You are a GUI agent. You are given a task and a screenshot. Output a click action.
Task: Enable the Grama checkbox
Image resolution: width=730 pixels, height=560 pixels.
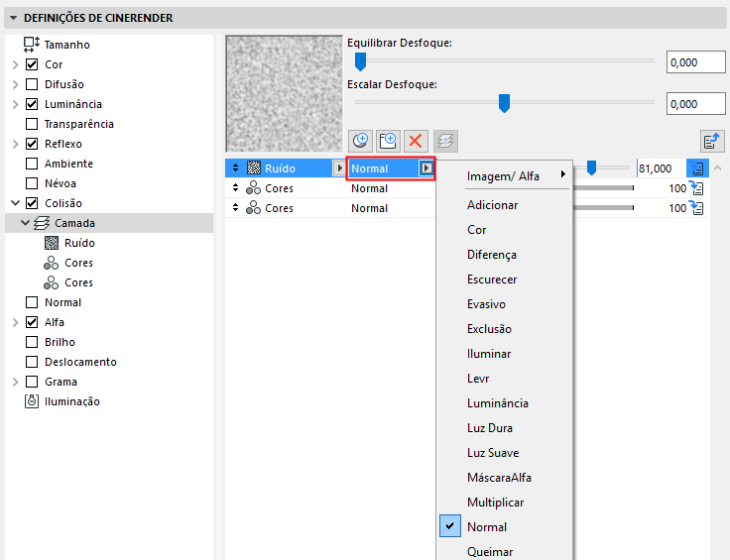click(x=32, y=382)
